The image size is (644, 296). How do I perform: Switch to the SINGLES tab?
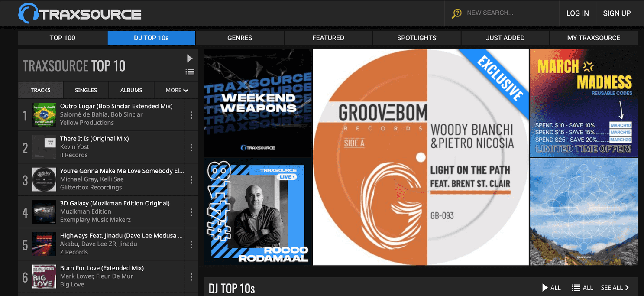point(85,90)
